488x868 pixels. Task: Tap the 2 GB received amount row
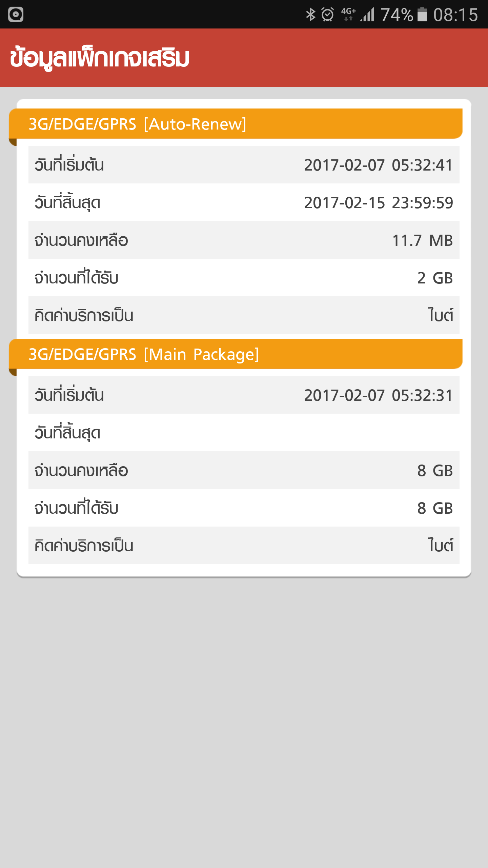tap(244, 278)
